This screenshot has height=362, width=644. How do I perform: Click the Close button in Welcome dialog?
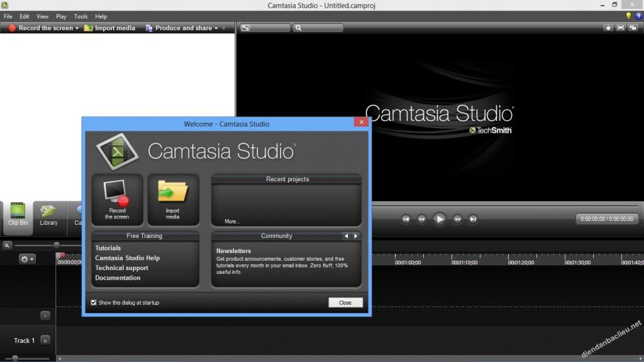coord(345,302)
